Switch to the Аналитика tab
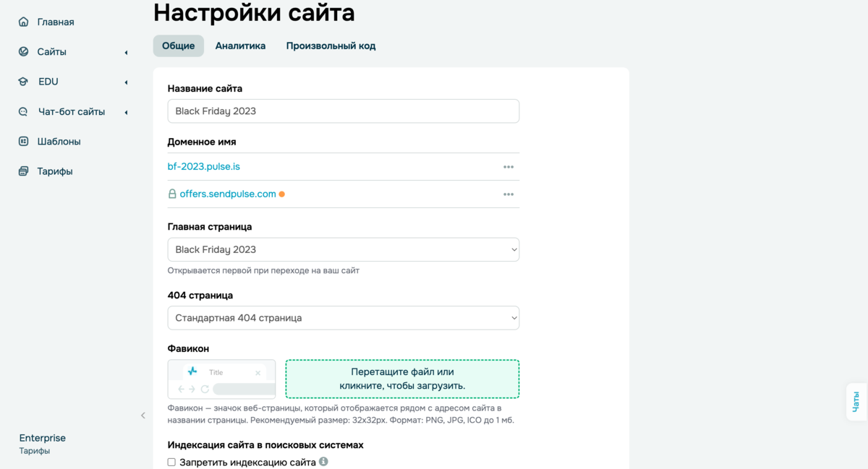 (x=240, y=46)
